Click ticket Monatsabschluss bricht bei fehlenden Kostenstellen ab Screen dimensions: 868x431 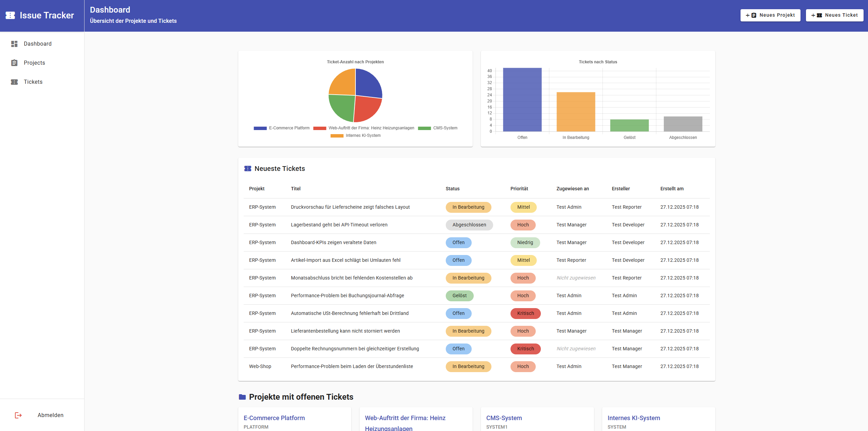[352, 278]
